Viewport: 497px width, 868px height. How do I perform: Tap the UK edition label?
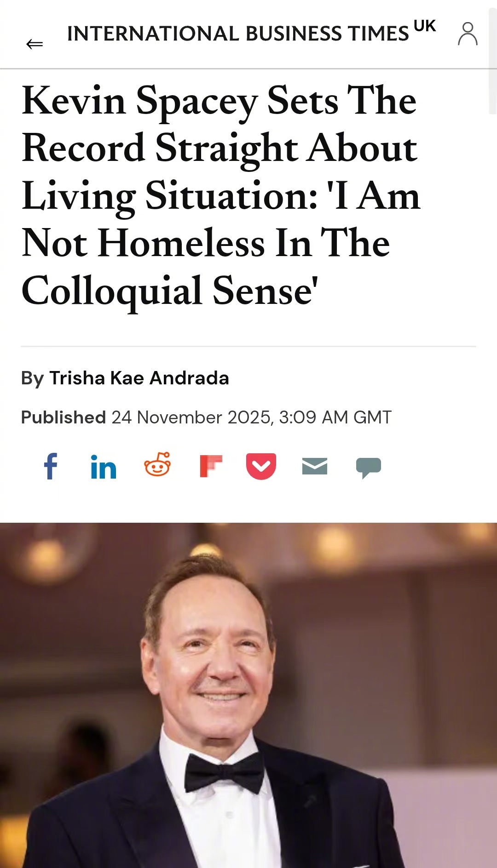pos(424,26)
